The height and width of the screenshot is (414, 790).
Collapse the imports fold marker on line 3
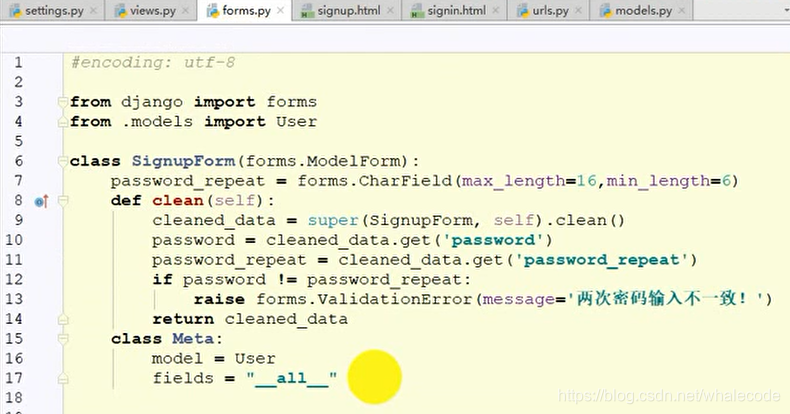point(63,102)
